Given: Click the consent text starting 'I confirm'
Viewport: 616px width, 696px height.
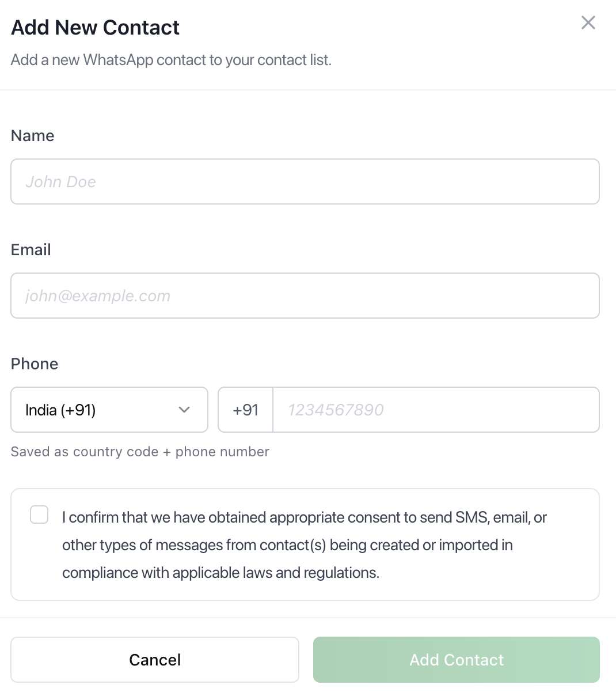Looking at the screenshot, I should [305, 545].
